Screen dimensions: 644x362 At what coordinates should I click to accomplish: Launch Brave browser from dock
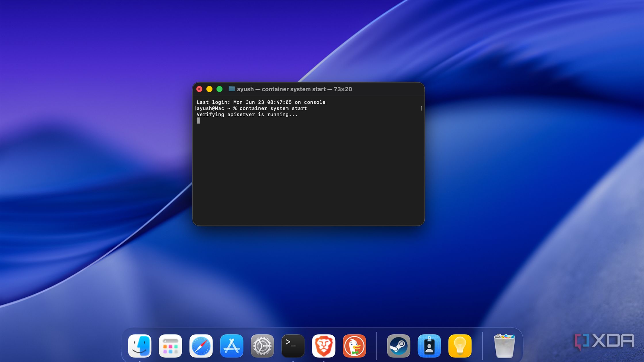324,346
